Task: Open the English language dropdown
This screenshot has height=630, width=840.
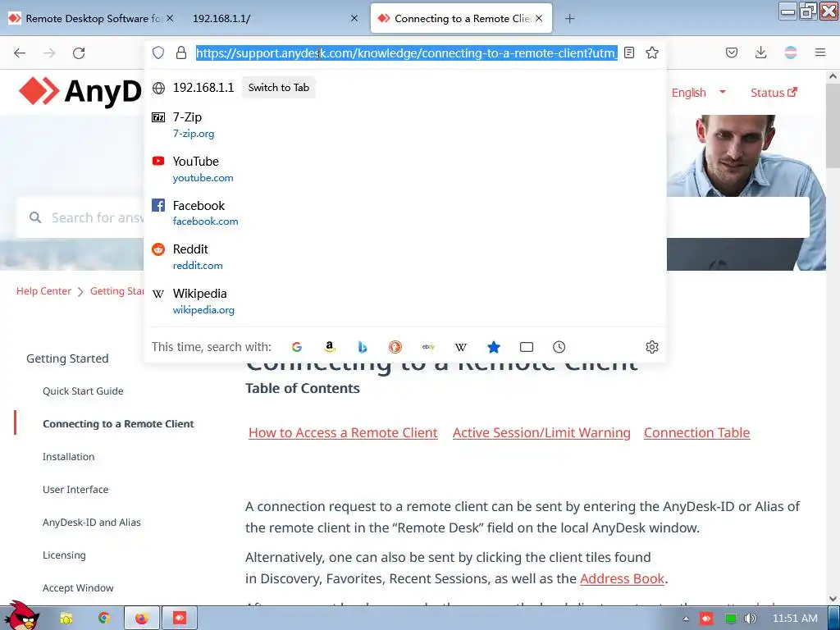Action: [x=699, y=93]
